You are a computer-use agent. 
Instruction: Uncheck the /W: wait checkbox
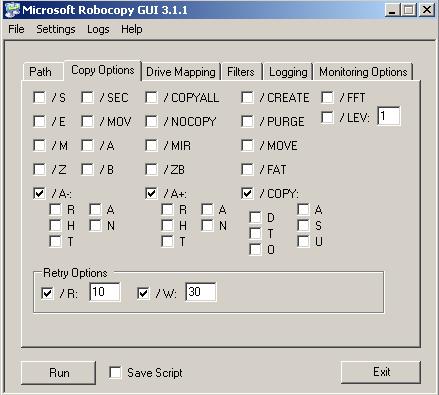click(x=144, y=294)
